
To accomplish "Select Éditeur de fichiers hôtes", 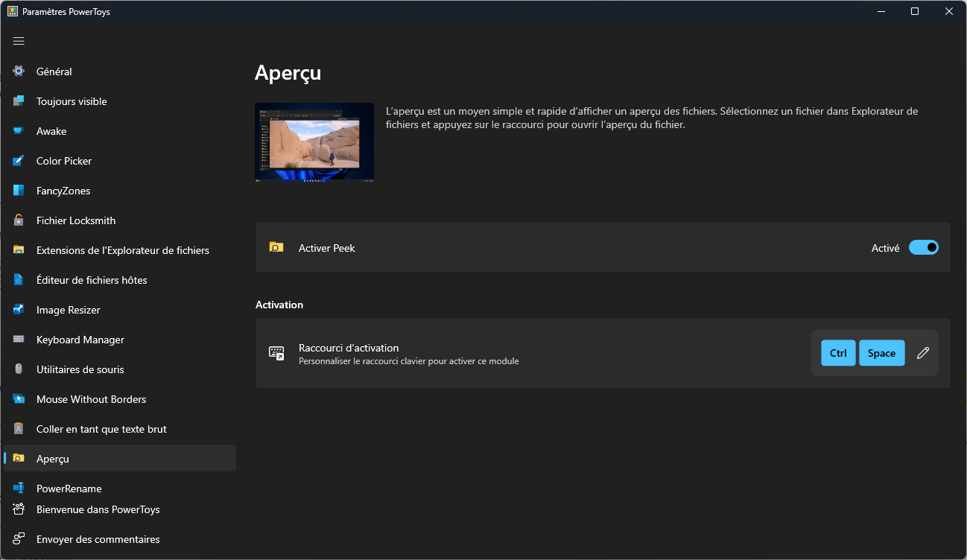I will (120, 280).
